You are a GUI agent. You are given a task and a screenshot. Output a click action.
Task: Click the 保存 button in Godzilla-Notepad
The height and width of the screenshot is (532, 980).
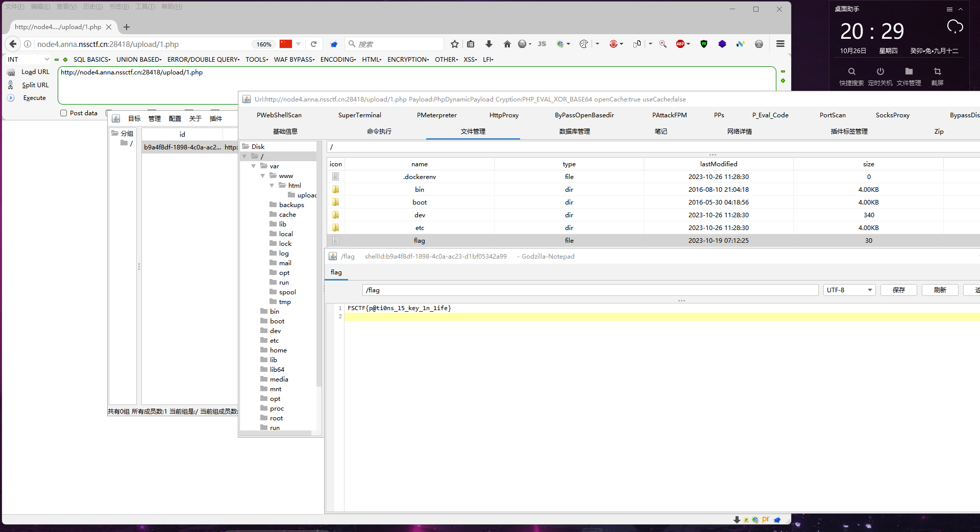tap(898, 290)
